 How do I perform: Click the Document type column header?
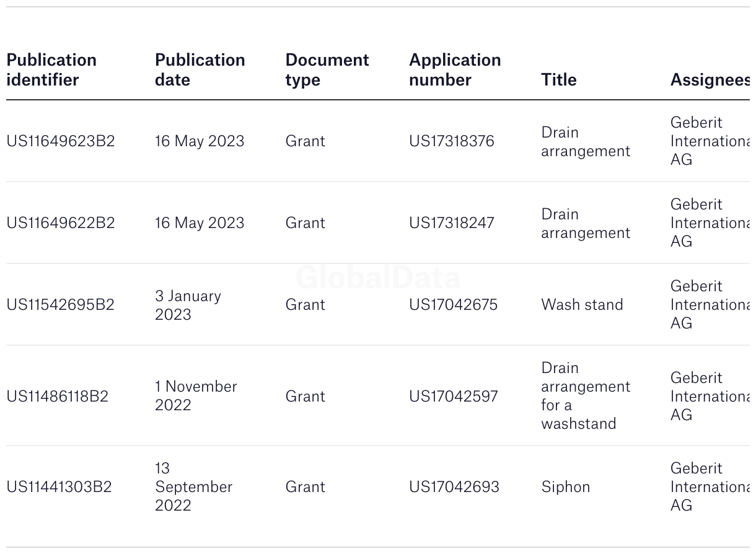click(x=327, y=70)
